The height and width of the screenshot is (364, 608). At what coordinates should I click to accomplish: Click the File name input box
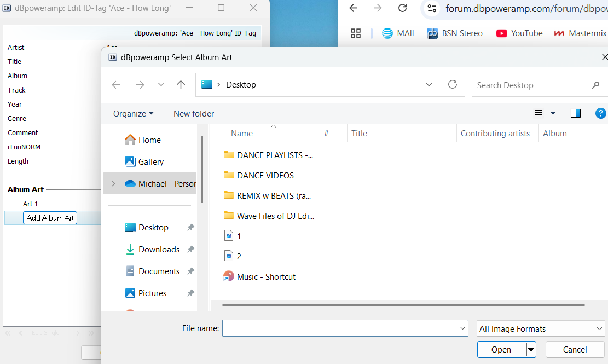345,328
